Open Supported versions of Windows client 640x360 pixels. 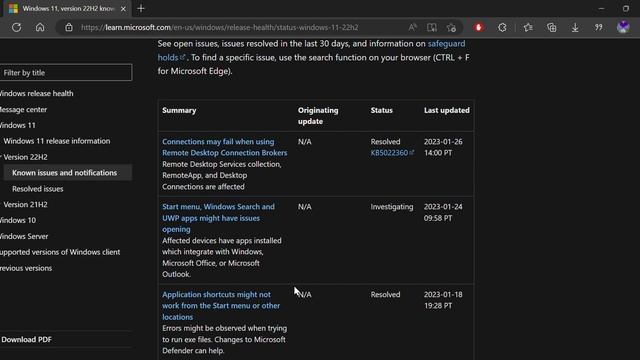pos(60,252)
